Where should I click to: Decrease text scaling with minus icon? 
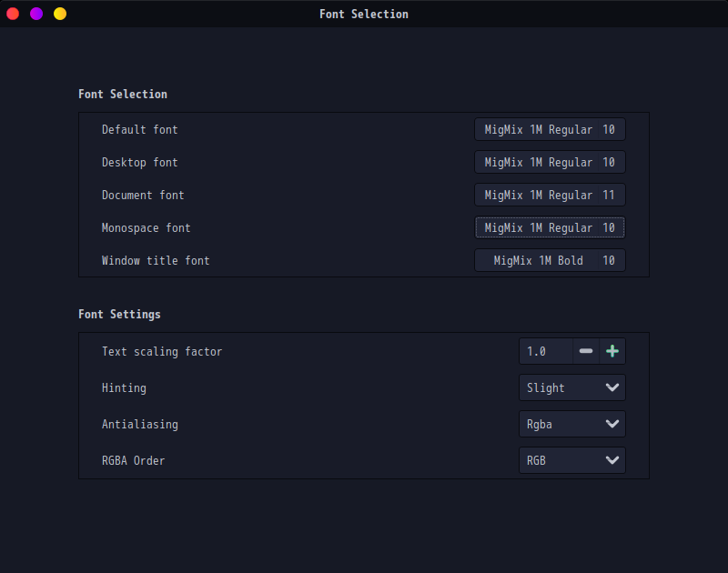click(x=586, y=351)
